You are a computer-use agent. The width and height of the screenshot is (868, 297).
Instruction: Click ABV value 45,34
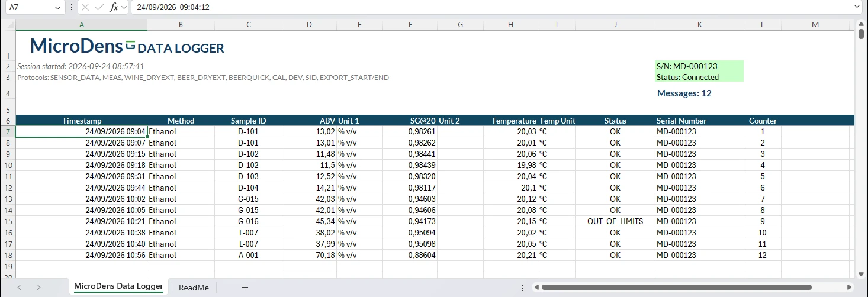[309, 221]
